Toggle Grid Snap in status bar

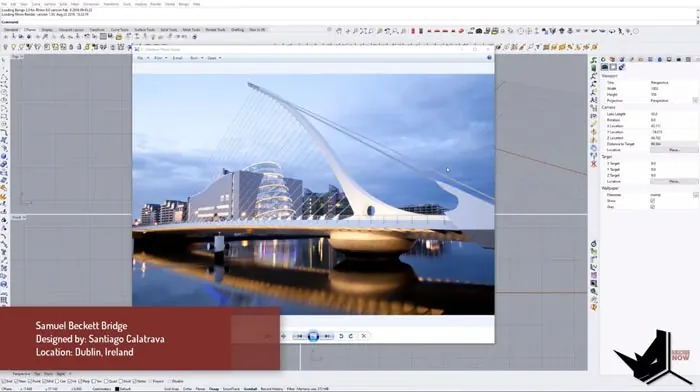[171, 389]
